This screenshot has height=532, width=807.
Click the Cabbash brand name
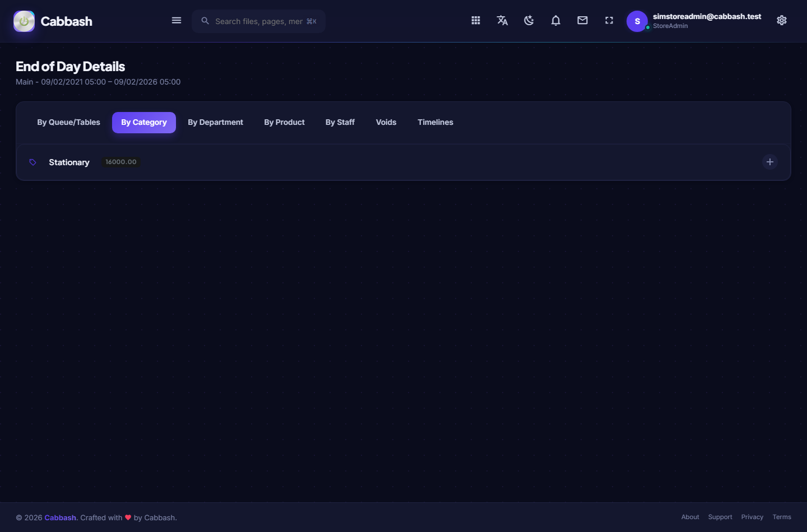(66, 21)
